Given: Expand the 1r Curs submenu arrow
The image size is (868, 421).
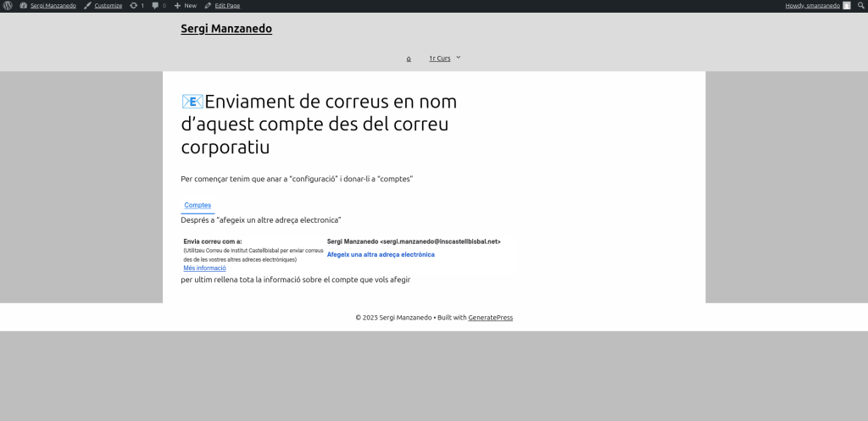Looking at the screenshot, I should click(459, 58).
